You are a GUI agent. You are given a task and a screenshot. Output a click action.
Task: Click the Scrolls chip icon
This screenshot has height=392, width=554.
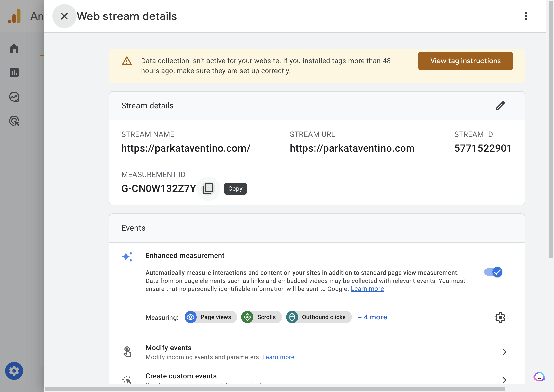(x=247, y=317)
